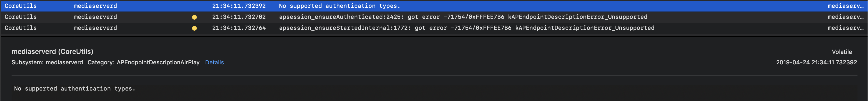This screenshot has height=101, width=868.
Task: Click the "mediaserverd (CoreUtils)" heading in the detail pane
Action: [52, 51]
